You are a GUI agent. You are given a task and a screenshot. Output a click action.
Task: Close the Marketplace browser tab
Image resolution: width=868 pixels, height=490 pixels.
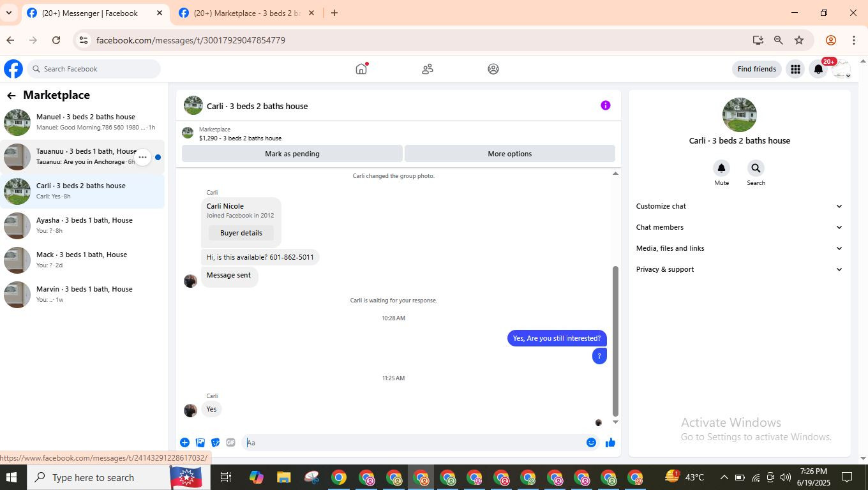tap(311, 13)
